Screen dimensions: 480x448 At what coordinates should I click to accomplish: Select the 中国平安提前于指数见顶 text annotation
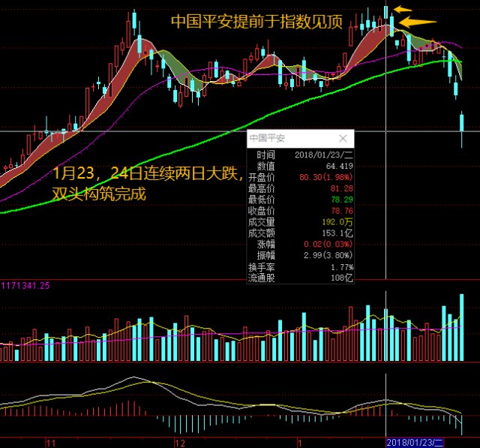[256, 22]
